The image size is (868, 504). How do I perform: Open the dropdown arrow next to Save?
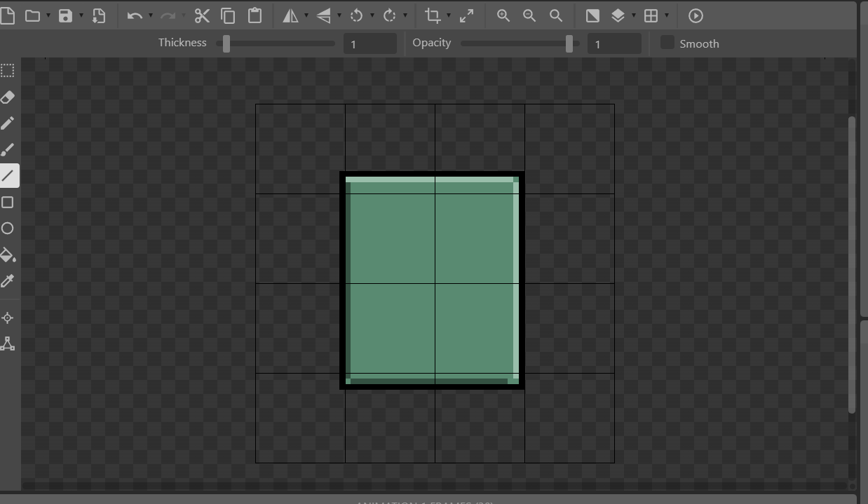(x=81, y=15)
